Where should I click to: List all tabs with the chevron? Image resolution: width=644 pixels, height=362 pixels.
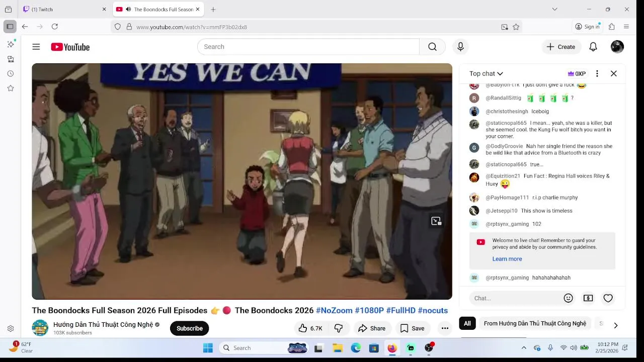pos(554,9)
